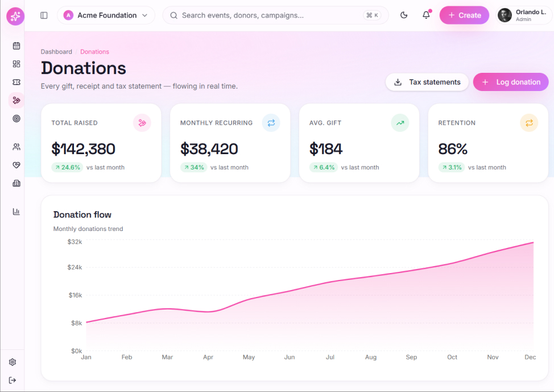Image resolution: width=554 pixels, height=392 pixels.
Task: Click the Retention card orange icon
Action: click(529, 123)
